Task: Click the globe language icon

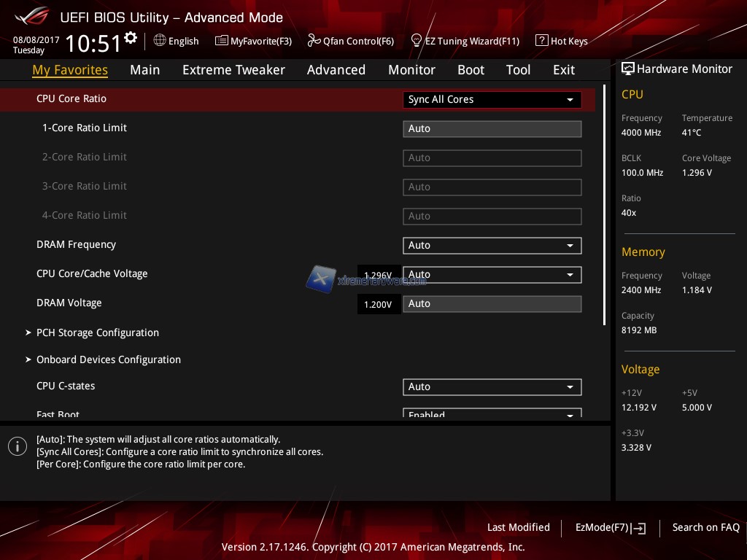Action: click(160, 41)
